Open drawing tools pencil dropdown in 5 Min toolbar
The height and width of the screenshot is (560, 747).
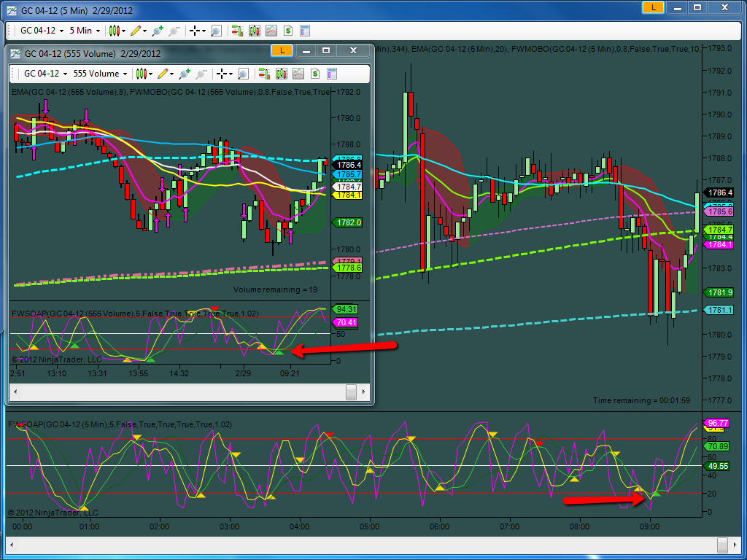(139, 31)
